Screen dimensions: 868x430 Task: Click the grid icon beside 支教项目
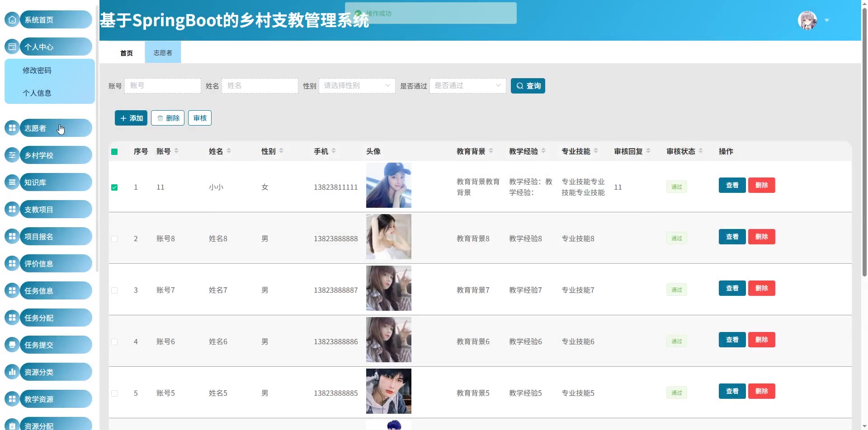click(12, 209)
